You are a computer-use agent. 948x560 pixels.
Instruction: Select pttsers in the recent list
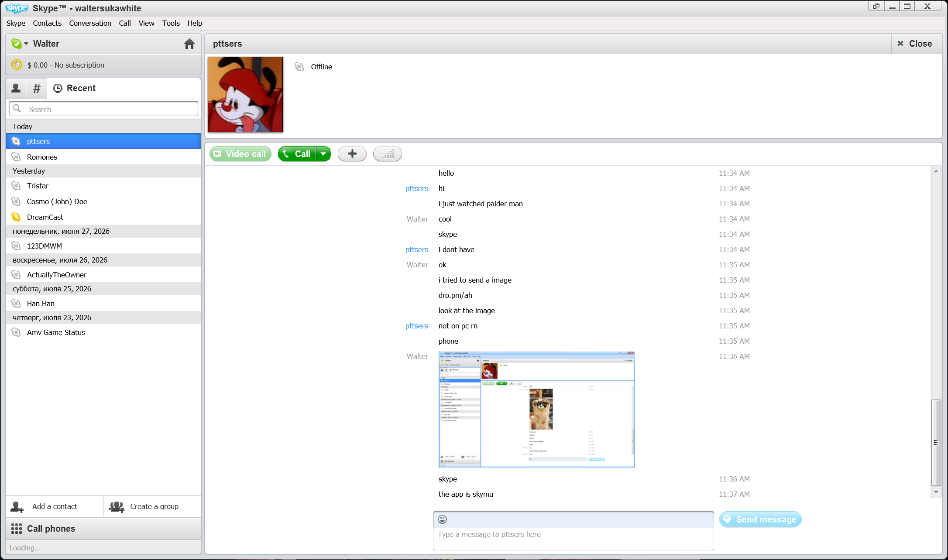(x=103, y=141)
